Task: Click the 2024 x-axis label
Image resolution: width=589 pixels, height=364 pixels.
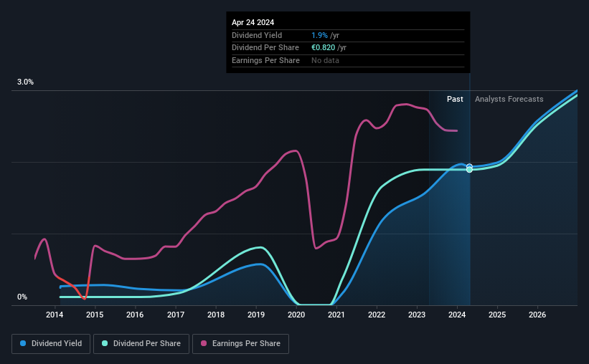Action: pos(457,315)
